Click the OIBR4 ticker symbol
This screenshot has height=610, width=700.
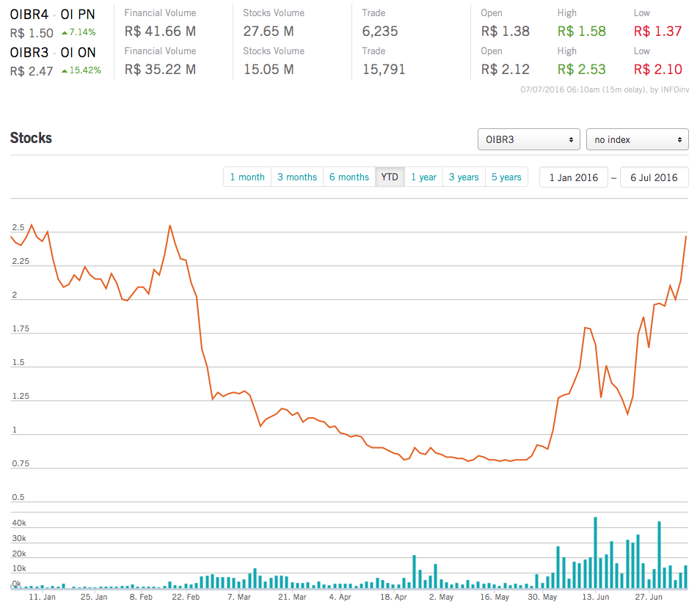click(x=29, y=14)
